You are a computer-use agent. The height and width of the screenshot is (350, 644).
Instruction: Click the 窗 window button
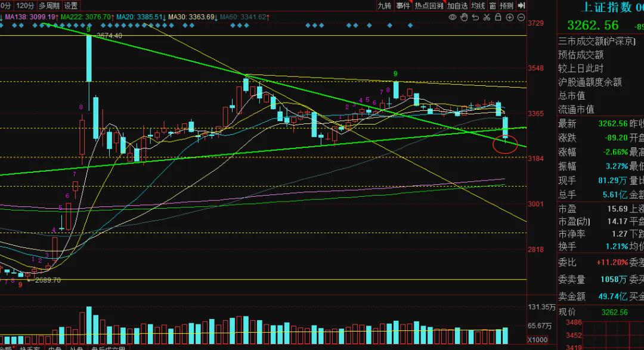click(493, 5)
